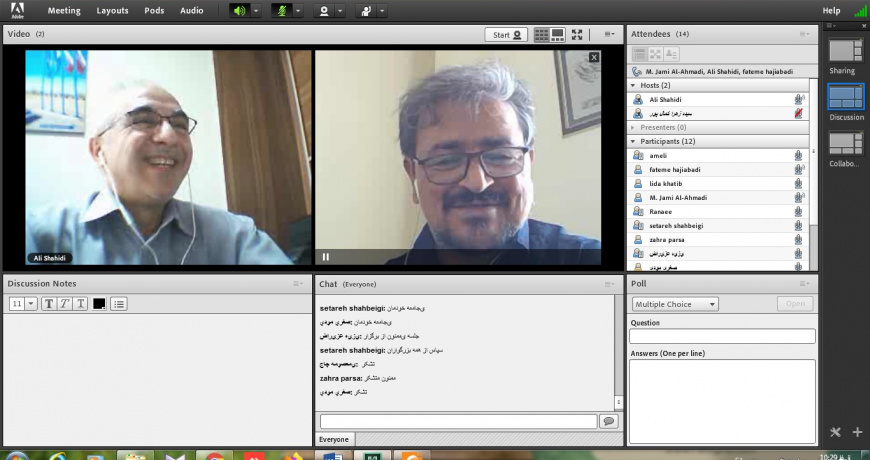Open the status options dropdown arrow
The width and height of the screenshot is (870, 460).
point(382,11)
